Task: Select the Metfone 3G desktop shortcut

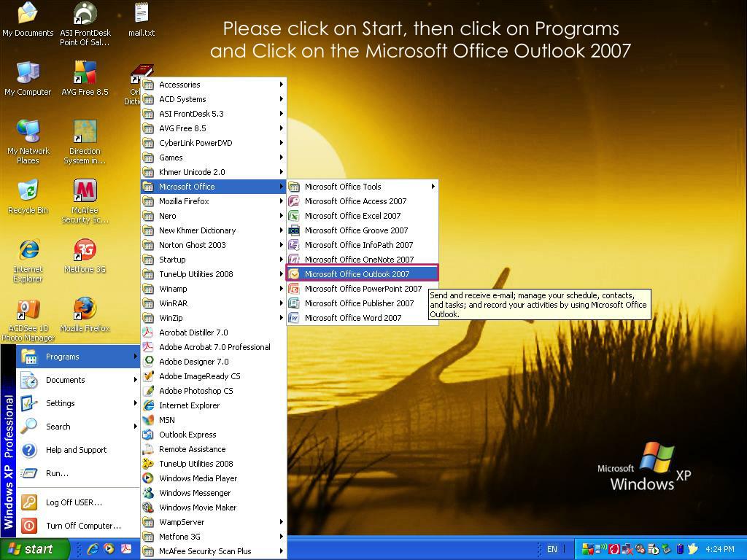Action: [85, 256]
